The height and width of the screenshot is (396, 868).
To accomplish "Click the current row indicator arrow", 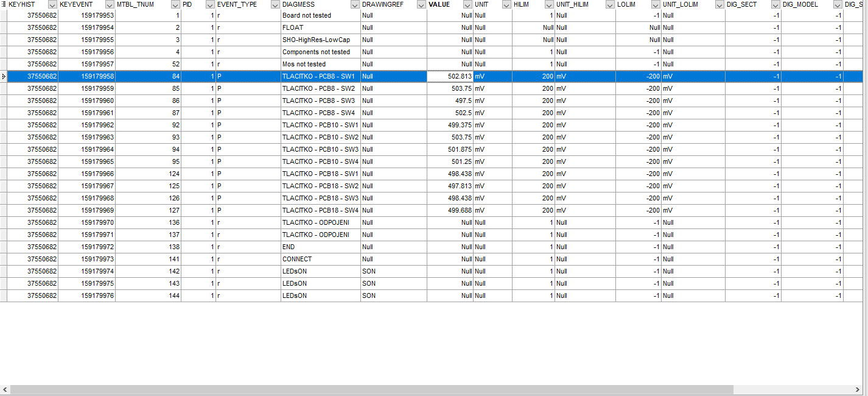I will [x=4, y=76].
